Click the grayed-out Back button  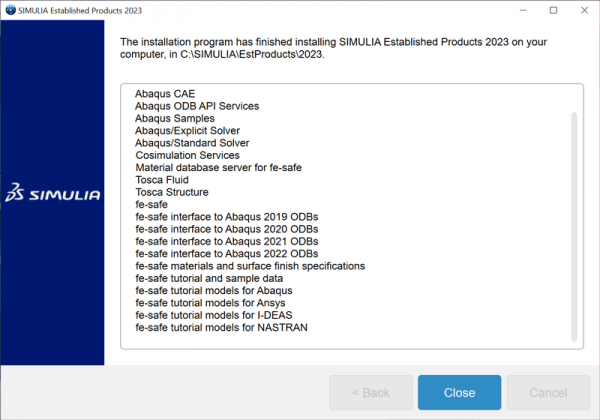pyautogui.click(x=370, y=393)
